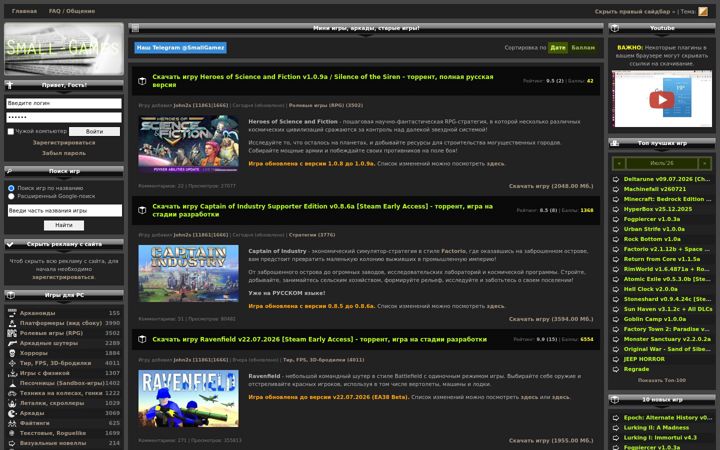Screen dimensions: 720x450
Task: Open the Ravenfield cover thumbnail
Action: point(188,399)
